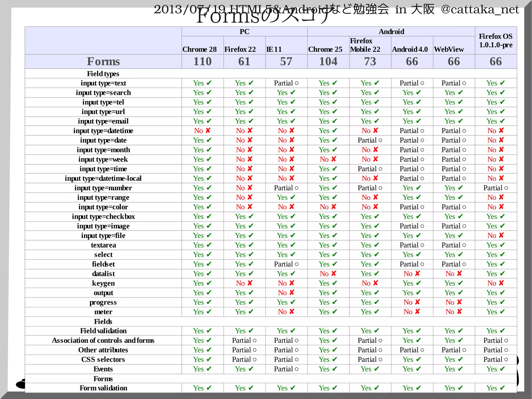Click the 'input type=datetime-local' row label

coord(103,178)
